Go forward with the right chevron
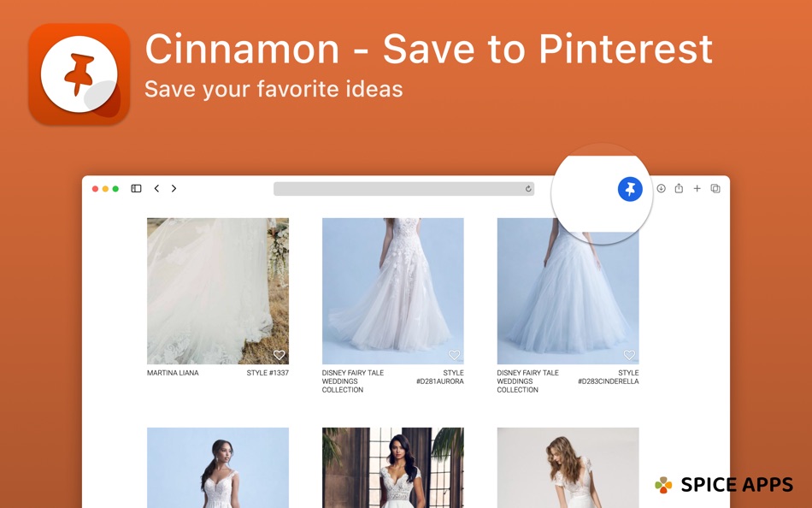The width and height of the screenshot is (812, 508). [174, 189]
